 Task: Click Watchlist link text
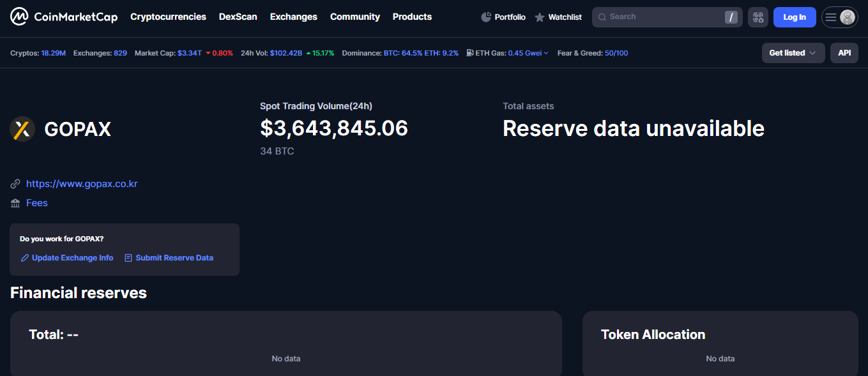pyautogui.click(x=565, y=17)
